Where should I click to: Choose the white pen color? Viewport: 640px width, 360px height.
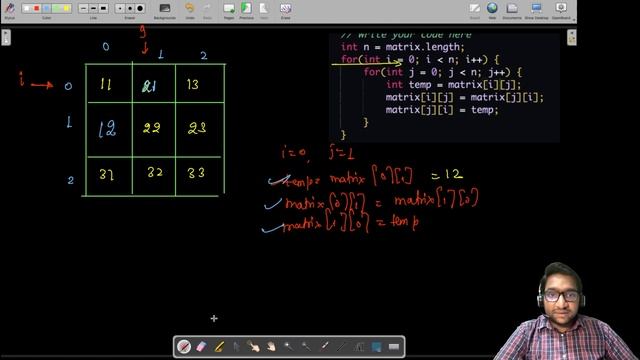point(27,8)
